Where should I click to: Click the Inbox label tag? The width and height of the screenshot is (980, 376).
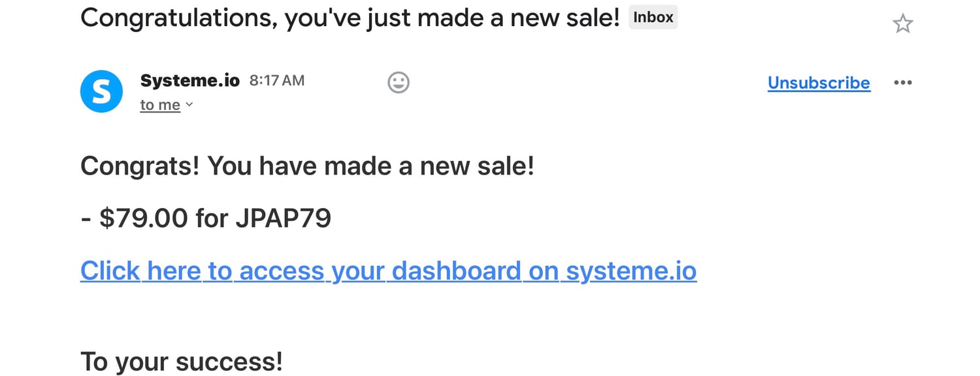click(x=653, y=18)
